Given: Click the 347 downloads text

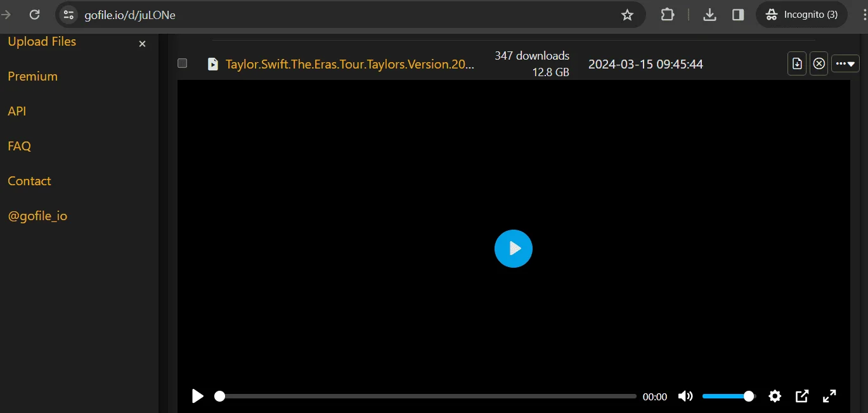Looking at the screenshot, I should pyautogui.click(x=532, y=56).
